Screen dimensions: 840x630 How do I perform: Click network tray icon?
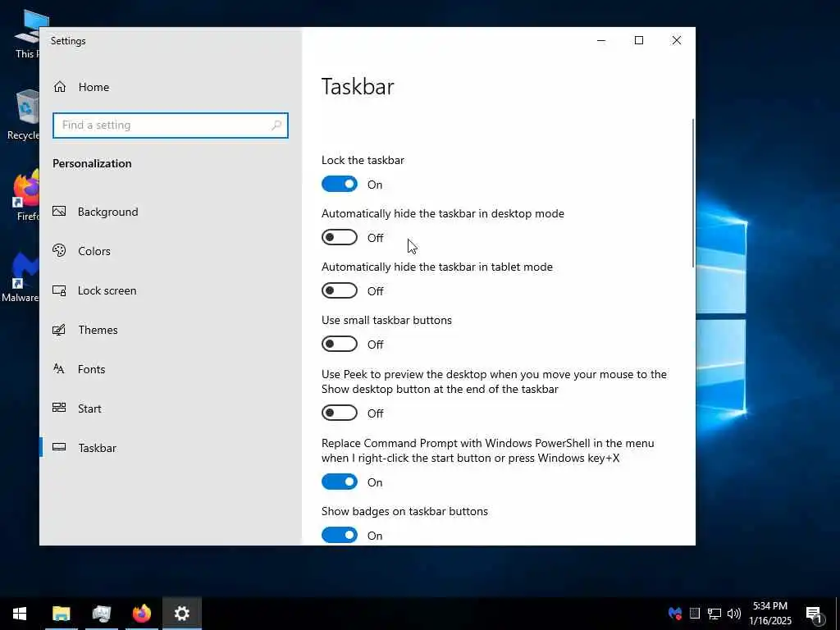click(714, 614)
